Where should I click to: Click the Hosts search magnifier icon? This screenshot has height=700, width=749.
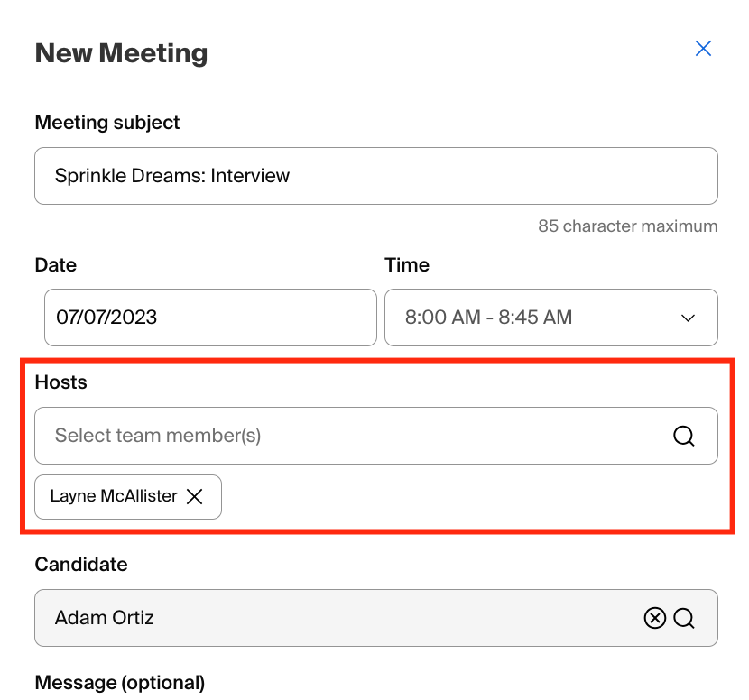pyautogui.click(x=683, y=436)
